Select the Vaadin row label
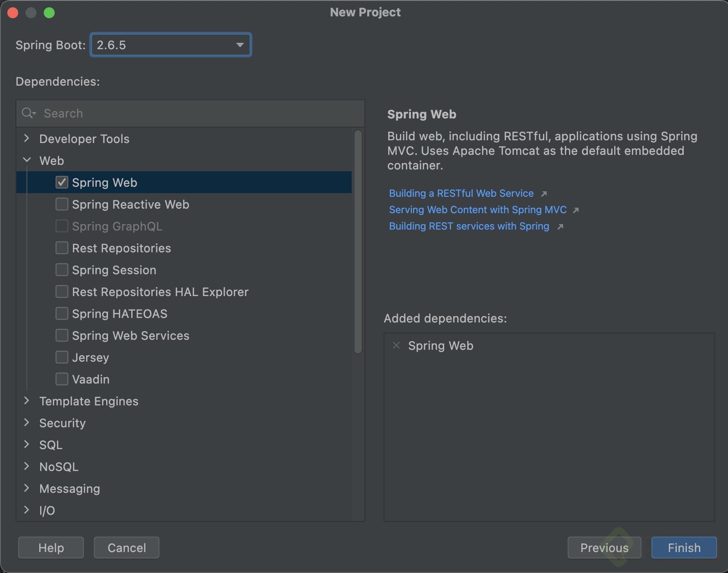728x573 pixels. pos(91,379)
